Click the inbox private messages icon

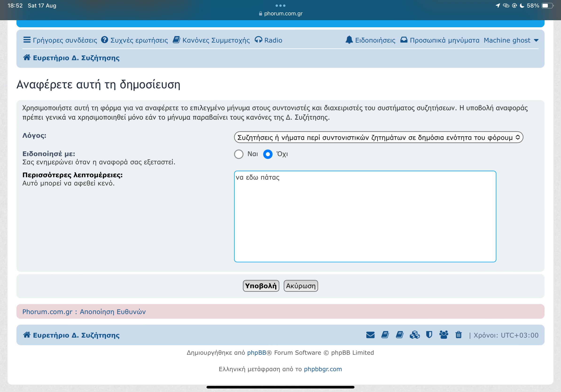pyautogui.click(x=404, y=40)
